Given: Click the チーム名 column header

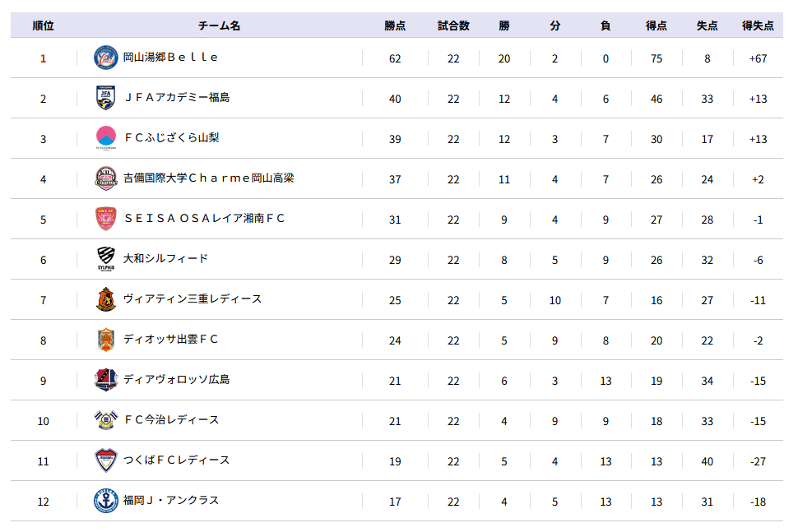Looking at the screenshot, I should (220, 25).
